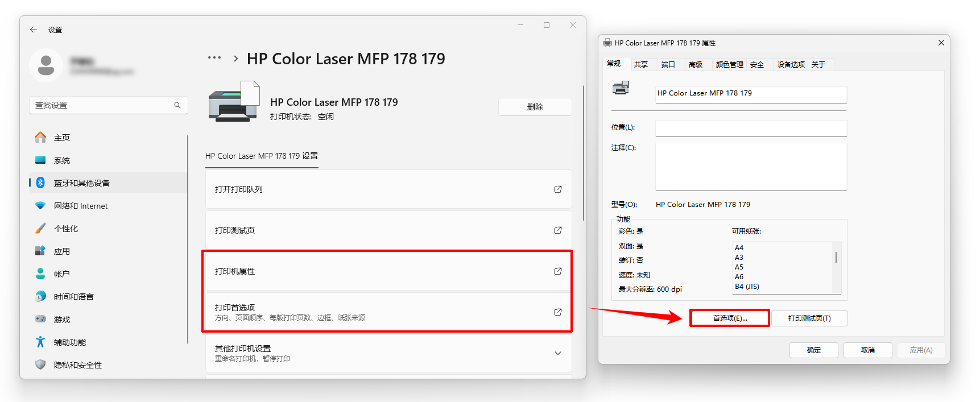Click open-external icon on 打印首选项 row
This screenshot has width=980, height=402.
(x=558, y=312)
